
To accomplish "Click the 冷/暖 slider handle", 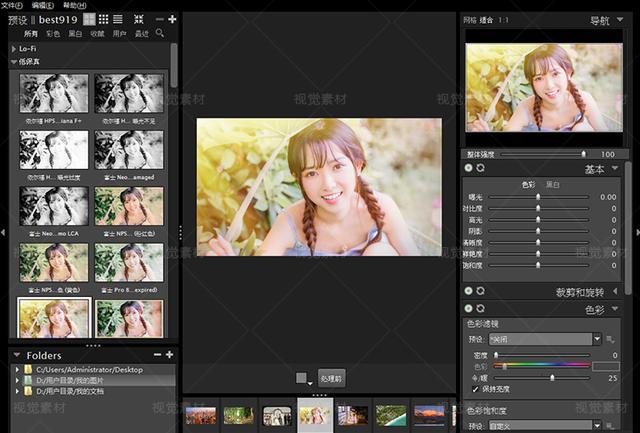I will tap(552, 378).
